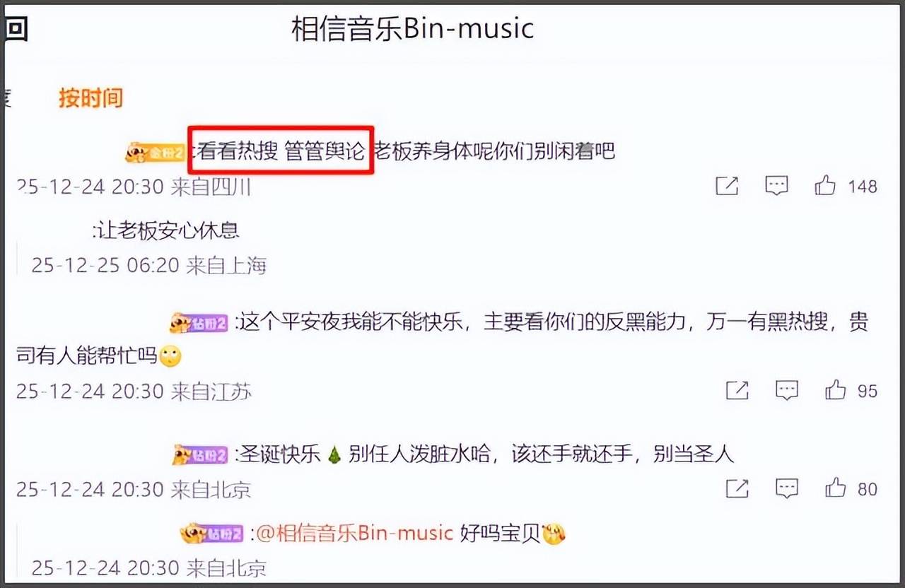Click the 钻粉2 badge beside 平安夜 comment

pyautogui.click(x=199, y=324)
